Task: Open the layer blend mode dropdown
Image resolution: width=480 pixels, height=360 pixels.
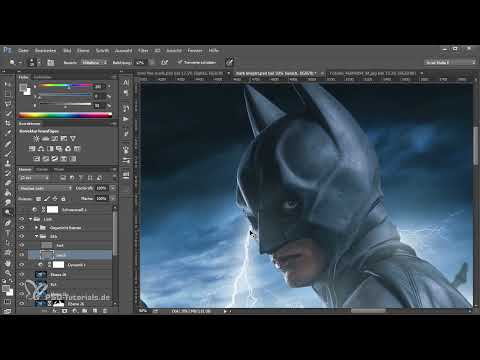Action: 45,188
